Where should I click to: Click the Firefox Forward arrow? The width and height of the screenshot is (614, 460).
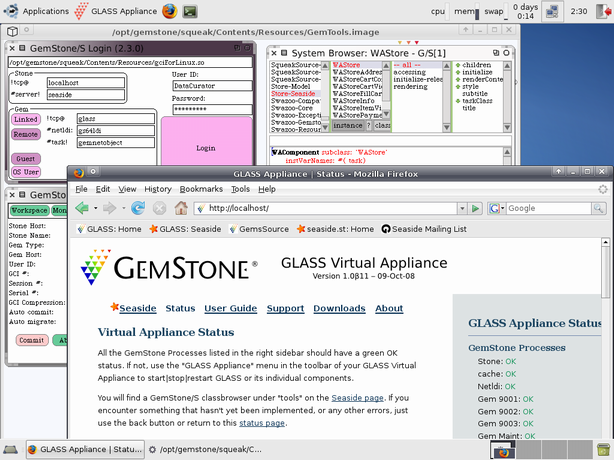(110, 208)
